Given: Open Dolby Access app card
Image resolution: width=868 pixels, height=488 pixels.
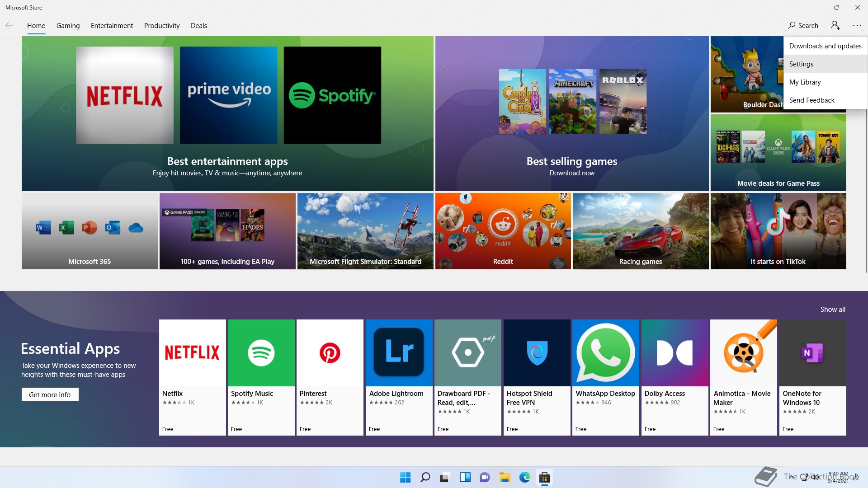Looking at the screenshot, I should tap(675, 377).
